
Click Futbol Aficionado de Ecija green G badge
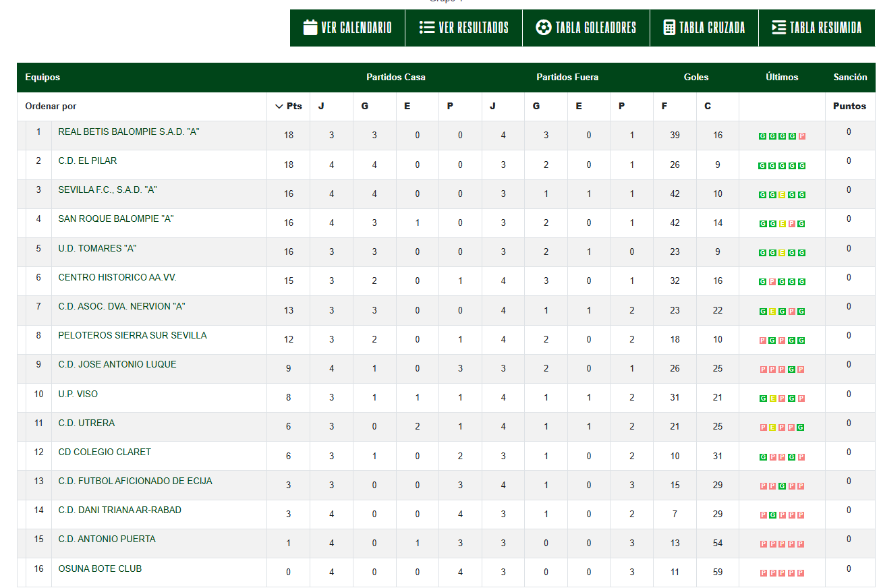pos(782,486)
